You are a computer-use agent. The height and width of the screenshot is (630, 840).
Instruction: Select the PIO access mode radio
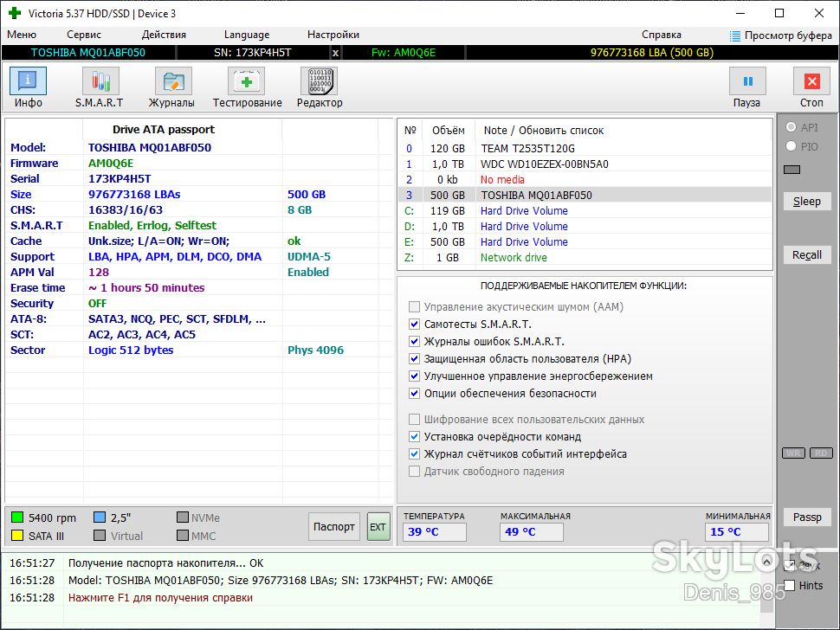click(791, 146)
